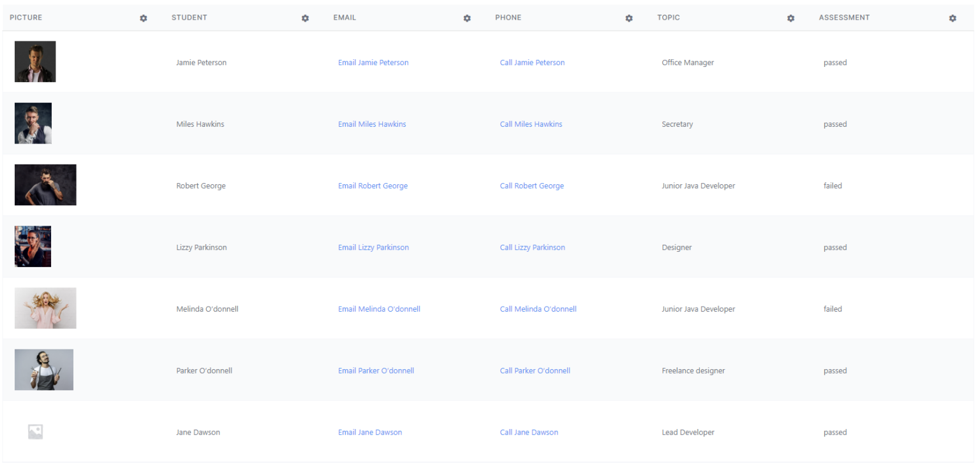The width and height of the screenshot is (980, 466).
Task: Open settings gear for Student column
Action: (305, 18)
